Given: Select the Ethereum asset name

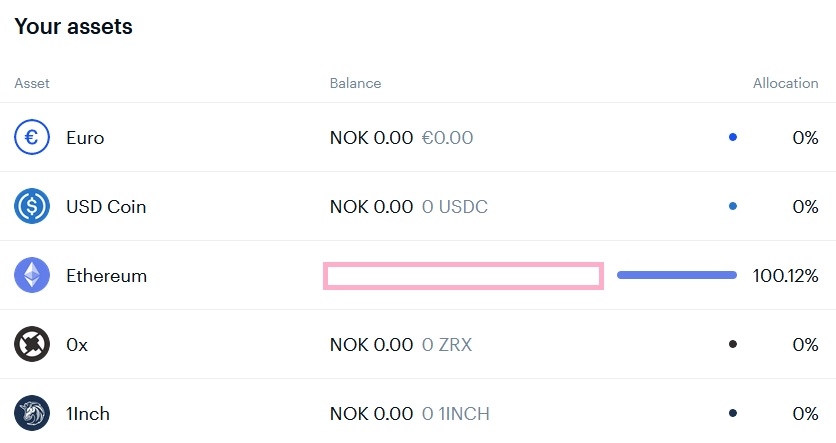Looking at the screenshot, I should 106,275.
